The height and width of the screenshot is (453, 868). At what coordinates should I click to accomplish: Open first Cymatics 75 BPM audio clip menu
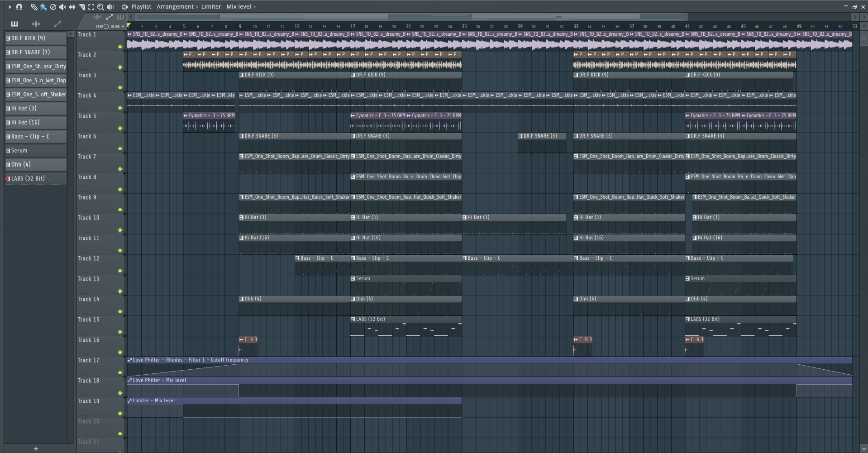(186, 116)
